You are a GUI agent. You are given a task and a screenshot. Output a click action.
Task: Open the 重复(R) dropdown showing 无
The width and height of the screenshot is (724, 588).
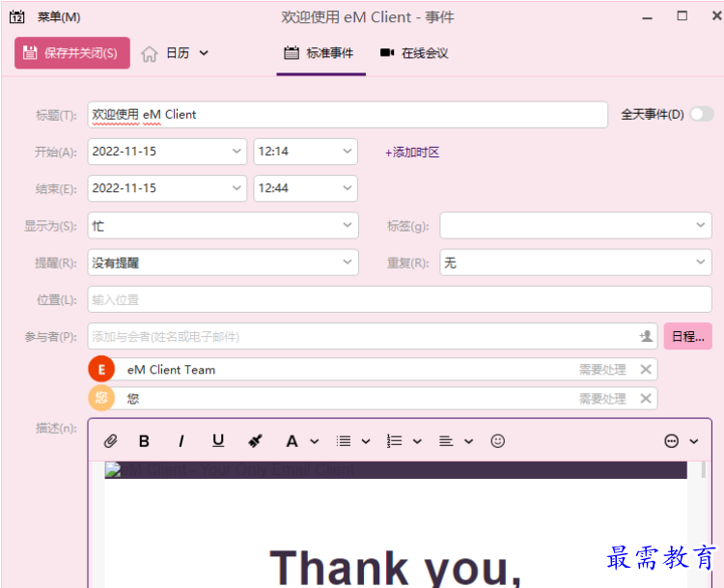[x=575, y=263]
